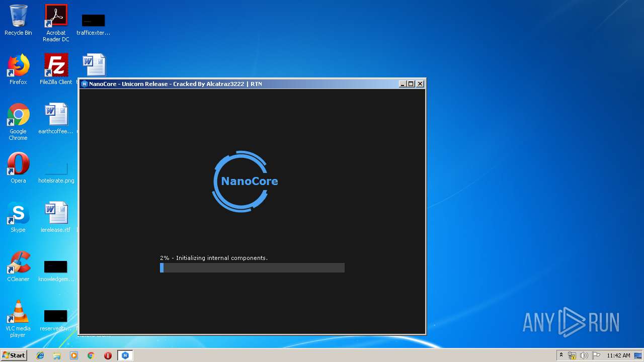
Task: Select knowledgem... file on desktop
Action: (56, 270)
